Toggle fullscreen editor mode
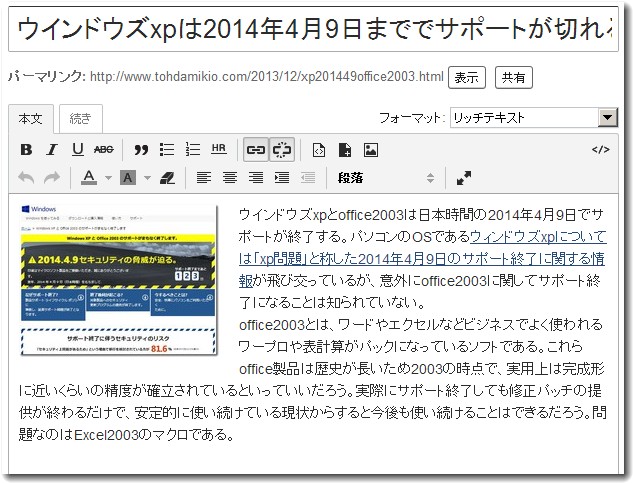This screenshot has width=633, height=483. tap(464, 178)
